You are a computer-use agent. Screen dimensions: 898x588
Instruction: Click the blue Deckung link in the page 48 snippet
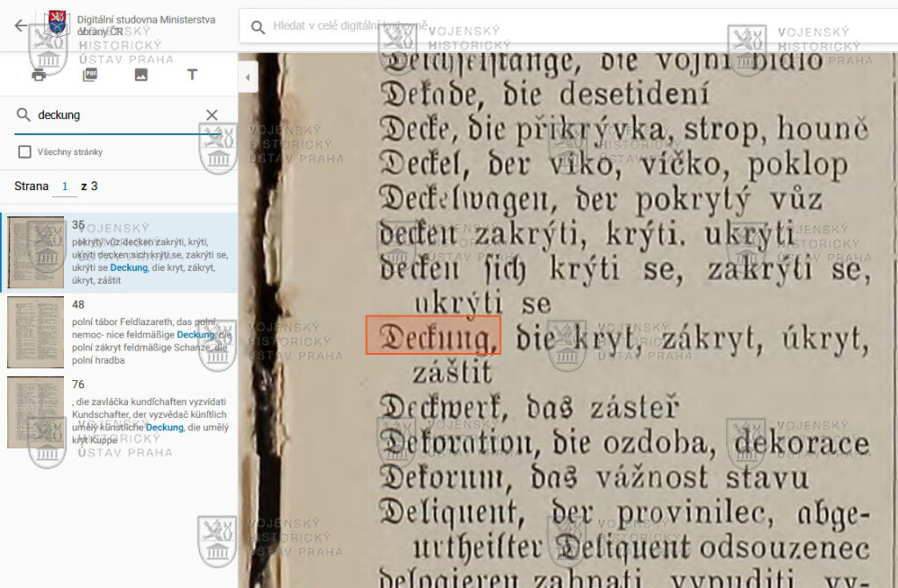point(196,335)
